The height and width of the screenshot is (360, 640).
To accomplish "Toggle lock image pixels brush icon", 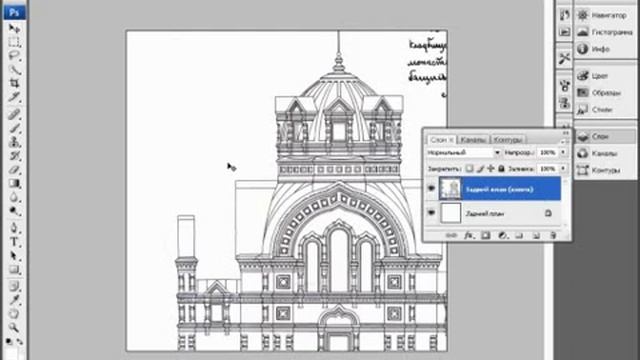I will 480,168.
